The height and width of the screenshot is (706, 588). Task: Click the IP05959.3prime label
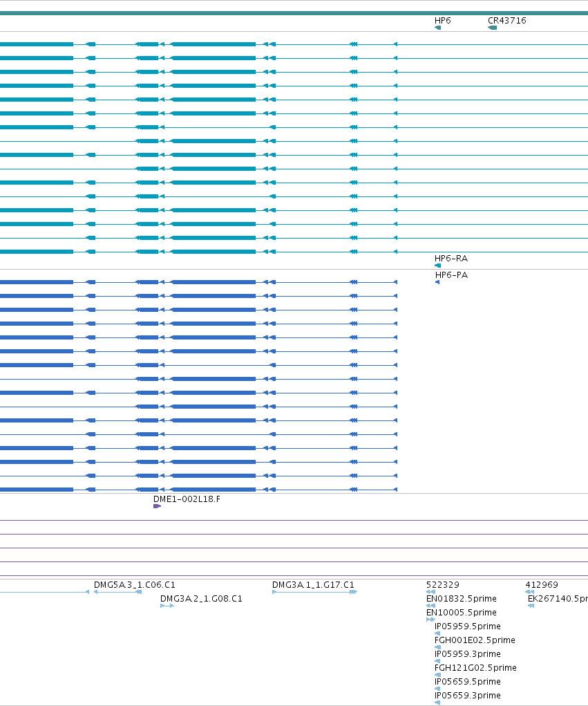tap(468, 654)
